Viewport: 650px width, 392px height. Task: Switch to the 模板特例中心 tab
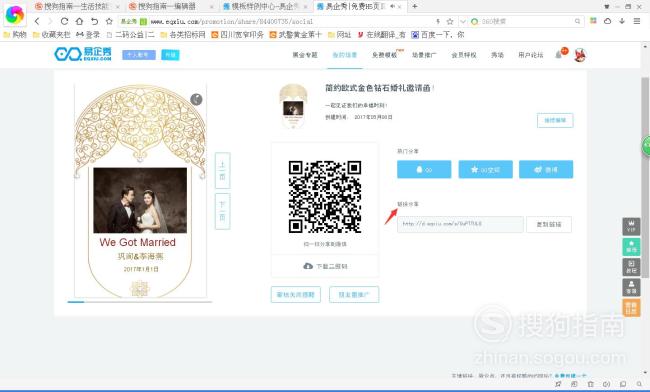click(x=264, y=7)
